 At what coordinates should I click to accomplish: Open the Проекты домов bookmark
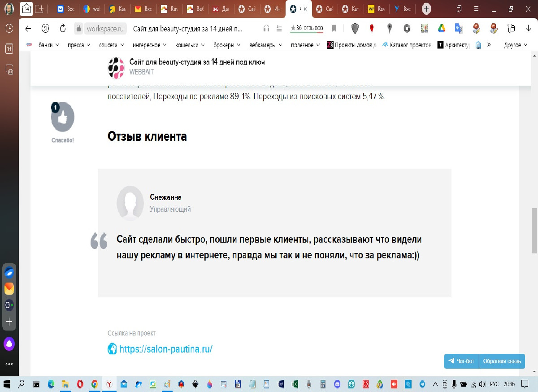click(351, 45)
